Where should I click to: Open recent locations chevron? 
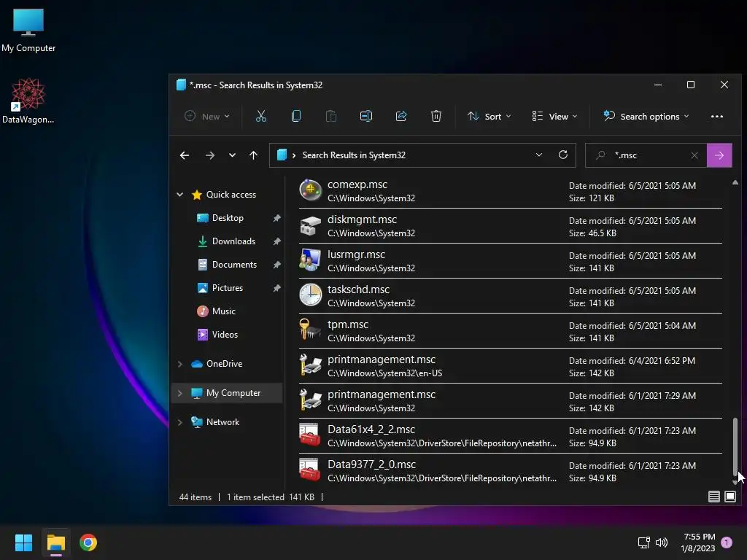232,155
